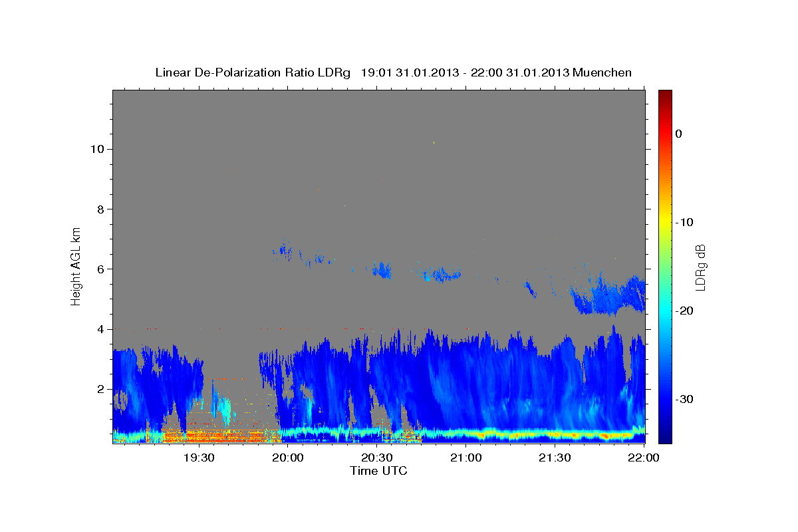The width and height of the screenshot is (798, 532).
Task: Click the '19:30' time tick label
Action: [198, 458]
